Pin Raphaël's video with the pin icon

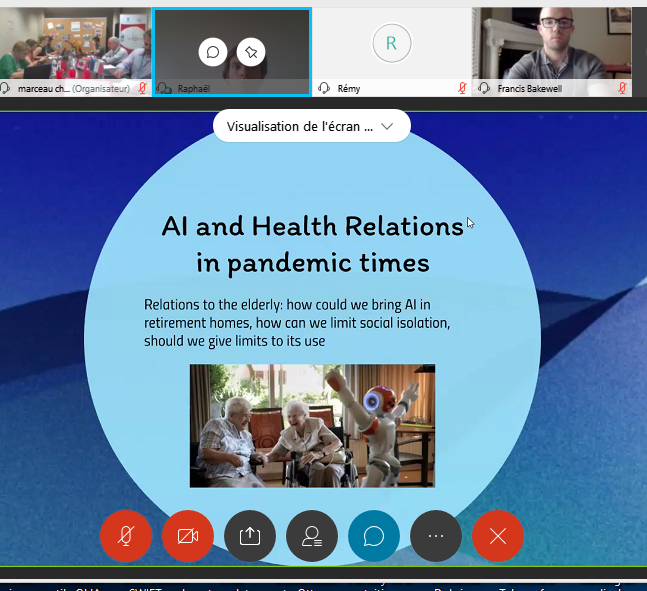251,52
